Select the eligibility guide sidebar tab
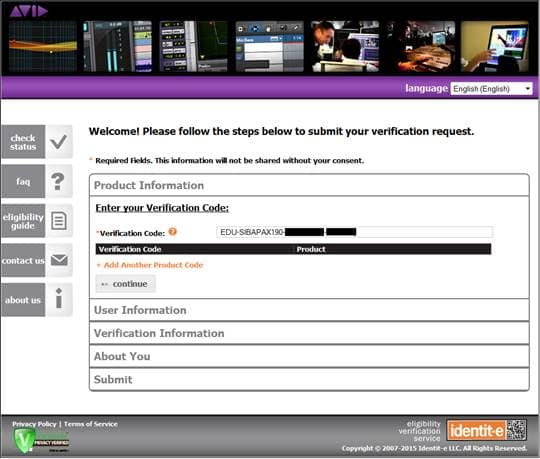The height and width of the screenshot is (459, 540). click(x=23, y=221)
